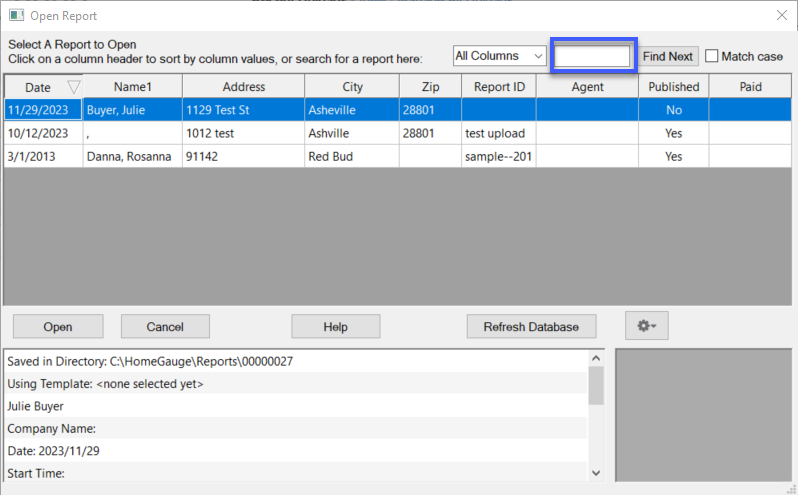The height and width of the screenshot is (495, 798).
Task: Click the Date column sort triangle
Action: click(72, 87)
